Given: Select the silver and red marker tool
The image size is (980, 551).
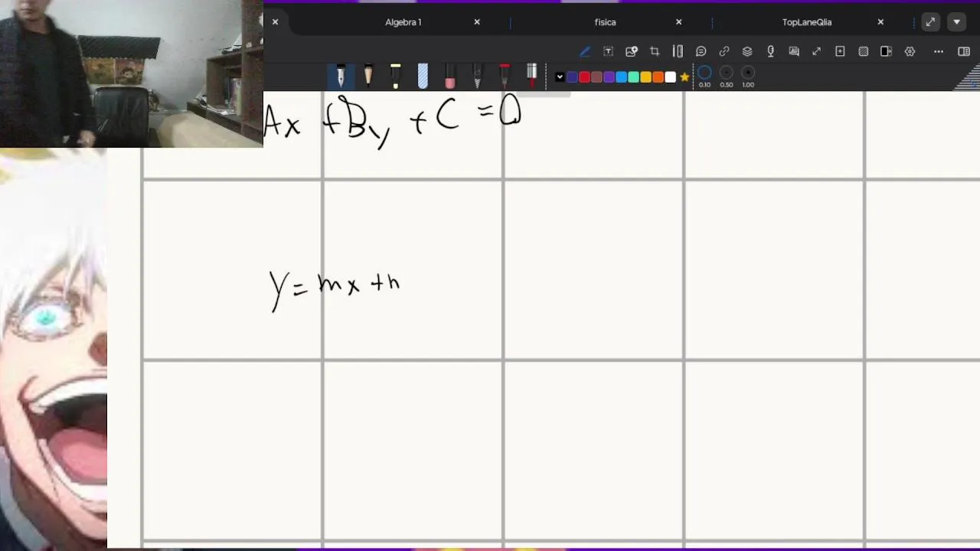Looking at the screenshot, I should coord(531,76).
